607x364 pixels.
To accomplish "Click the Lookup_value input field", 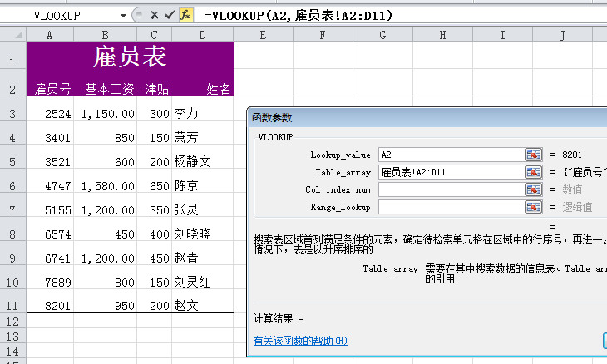I will point(450,155).
